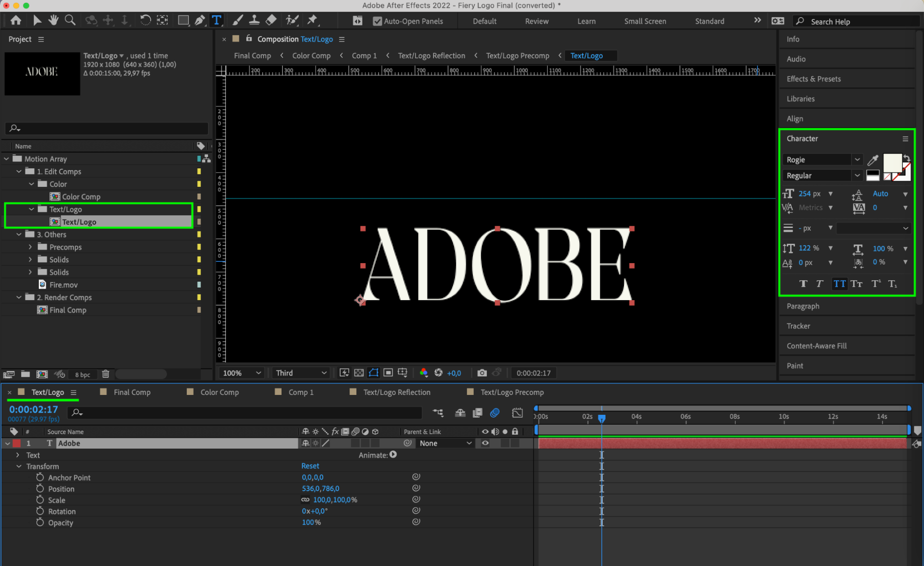
Task: Click the Graph Editor icon in timeline
Action: pos(517,412)
